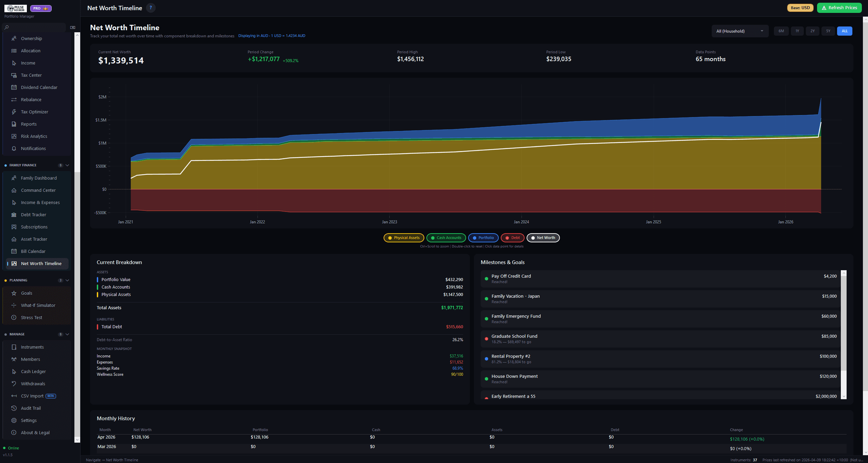Select the 6M period tab
This screenshot has width=868, height=463.
point(781,31)
